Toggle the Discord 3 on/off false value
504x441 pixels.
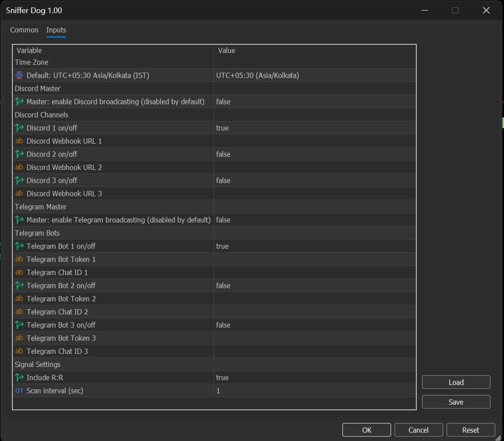pyautogui.click(x=315, y=180)
